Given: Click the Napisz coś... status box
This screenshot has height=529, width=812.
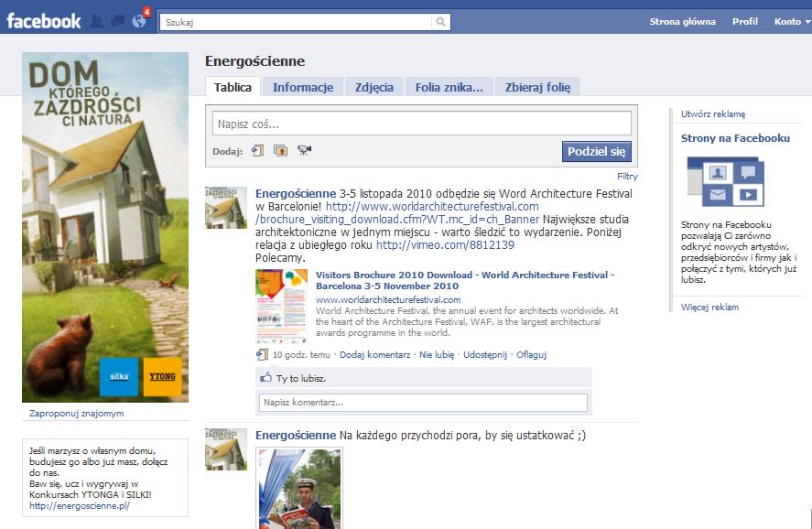Looking at the screenshot, I should coord(421,124).
